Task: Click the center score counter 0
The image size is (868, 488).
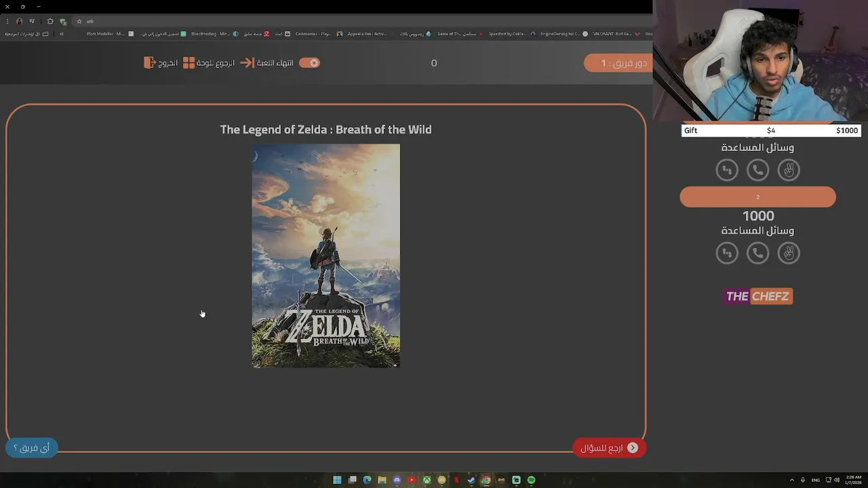Action: (434, 63)
